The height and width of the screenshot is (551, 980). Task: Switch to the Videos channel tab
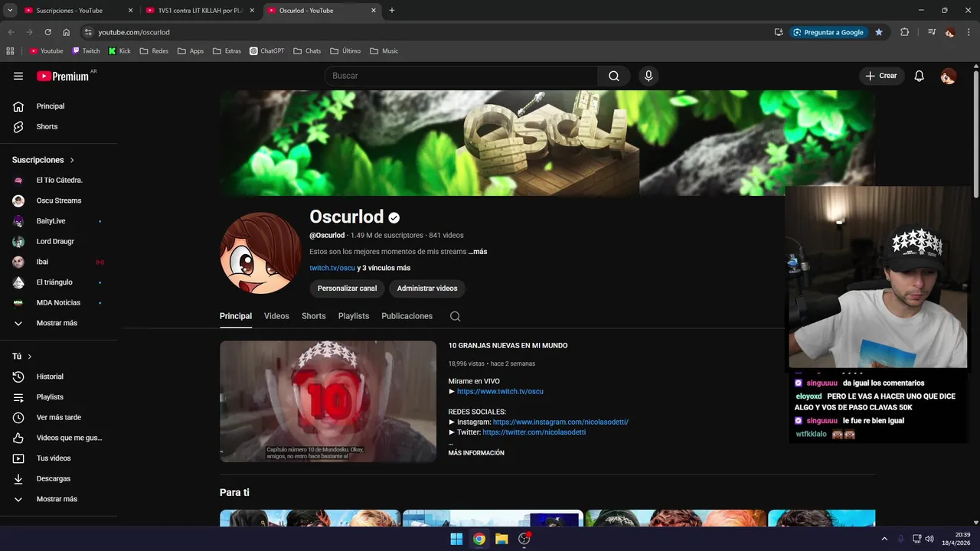[276, 316]
